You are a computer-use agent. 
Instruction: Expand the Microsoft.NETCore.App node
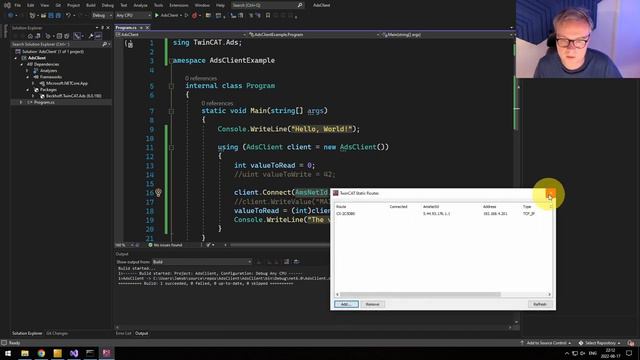click(33, 83)
